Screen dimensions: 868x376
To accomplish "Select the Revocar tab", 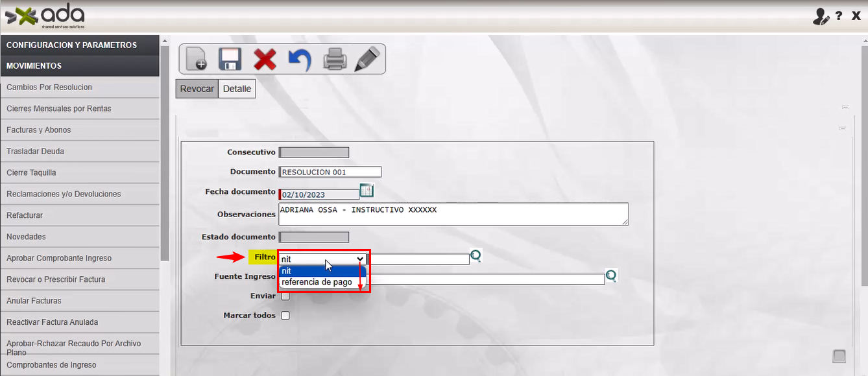I will [x=197, y=89].
